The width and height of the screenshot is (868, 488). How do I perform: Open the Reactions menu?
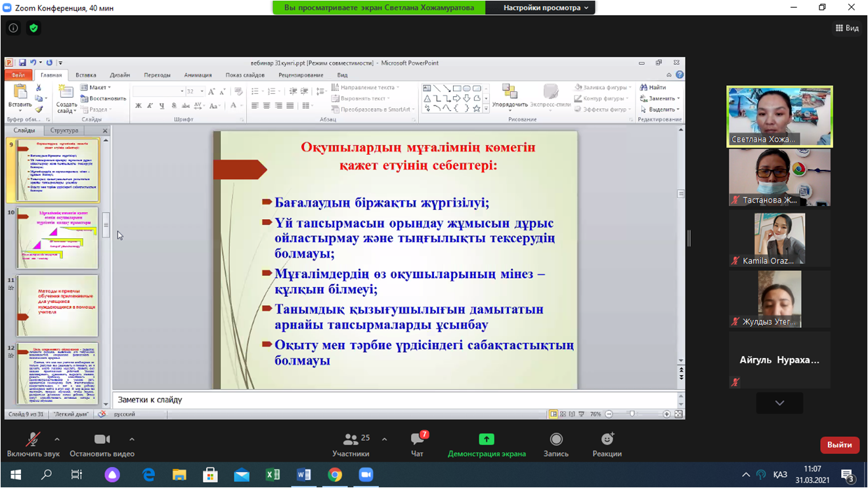tap(607, 444)
